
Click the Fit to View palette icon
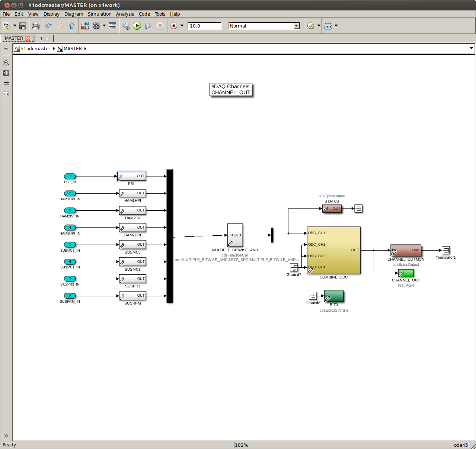click(6, 73)
